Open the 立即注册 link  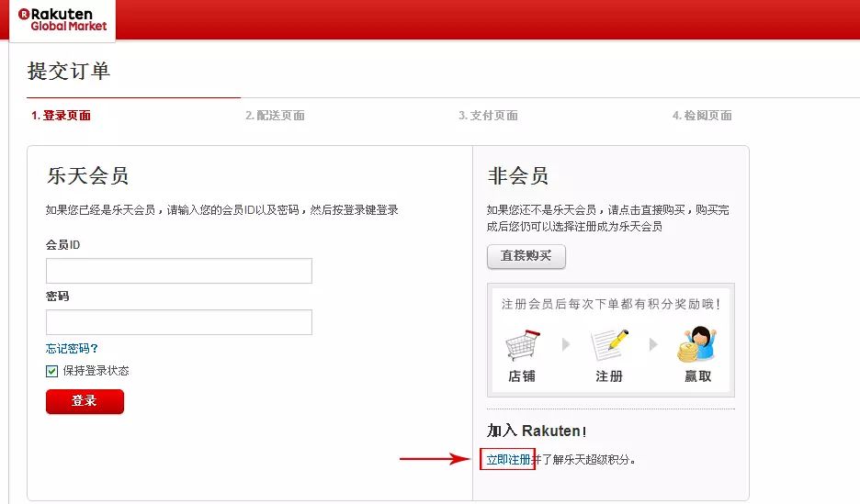click(x=508, y=460)
